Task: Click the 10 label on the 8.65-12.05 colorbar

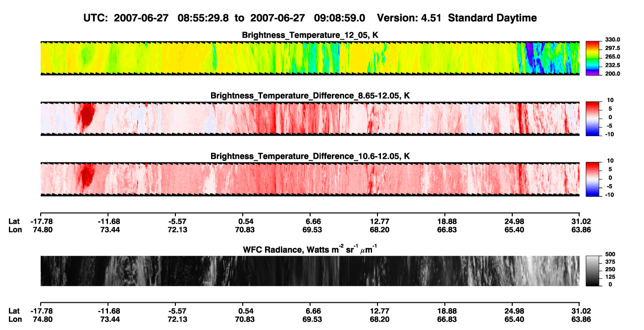Action: point(610,100)
